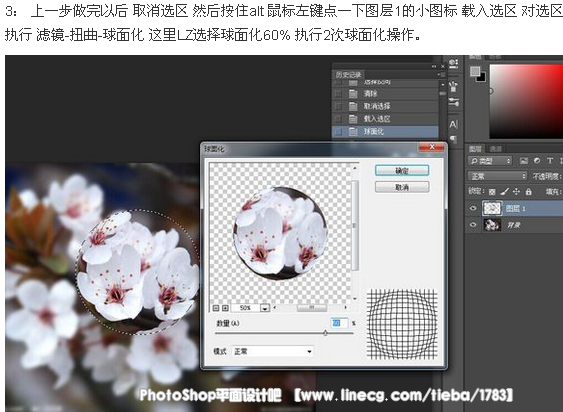Hide the 背景 layer via eye icon
Screen dimensions: 563x412
tap(473, 225)
